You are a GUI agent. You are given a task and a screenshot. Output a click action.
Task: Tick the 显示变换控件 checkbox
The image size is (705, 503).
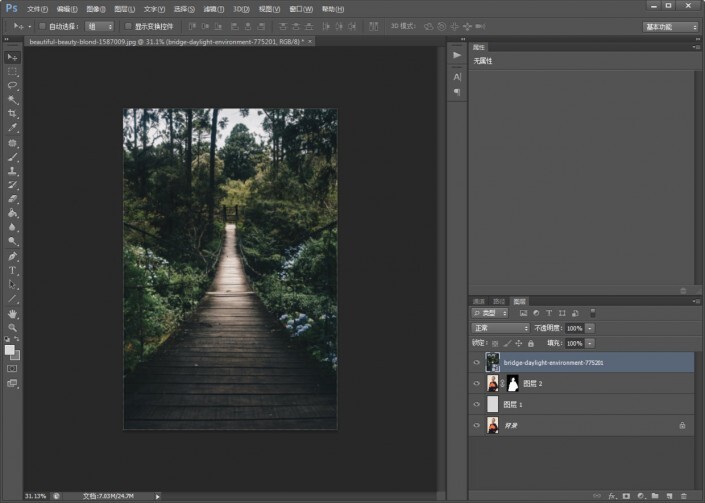click(x=127, y=26)
